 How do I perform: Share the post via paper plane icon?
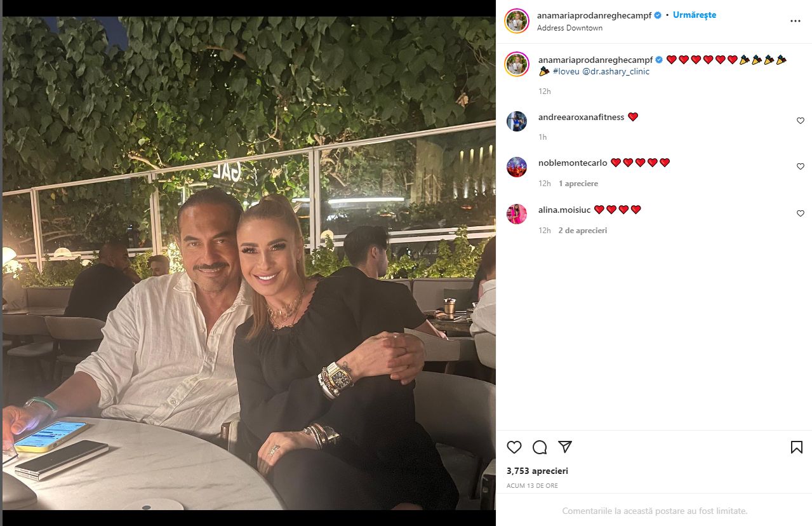(x=565, y=447)
